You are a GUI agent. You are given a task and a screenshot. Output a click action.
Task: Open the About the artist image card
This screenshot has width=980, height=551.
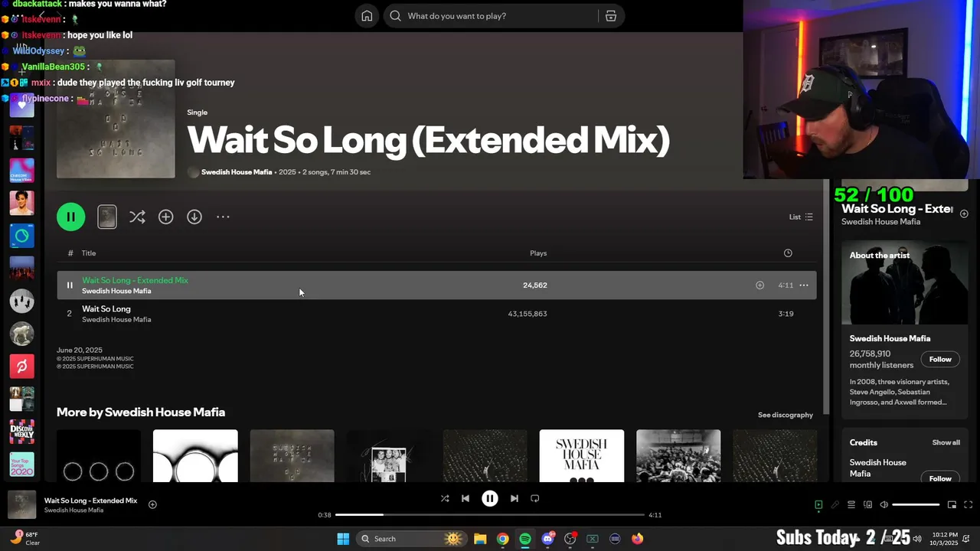(x=905, y=283)
